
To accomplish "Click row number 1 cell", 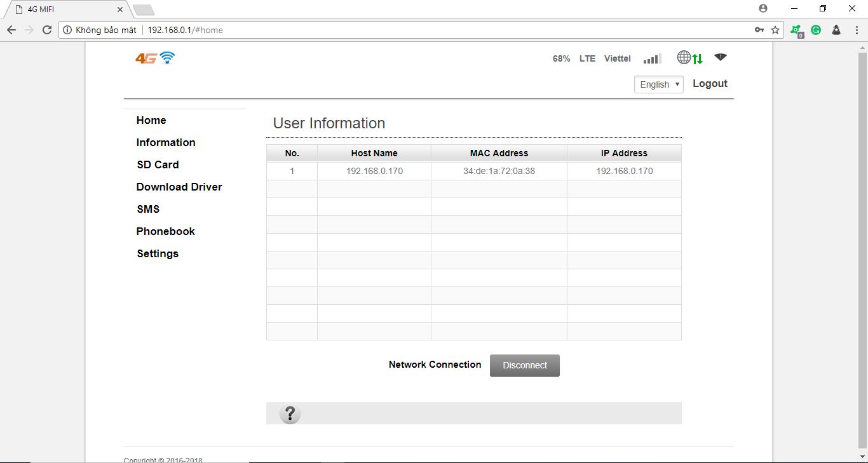I will tap(292, 171).
